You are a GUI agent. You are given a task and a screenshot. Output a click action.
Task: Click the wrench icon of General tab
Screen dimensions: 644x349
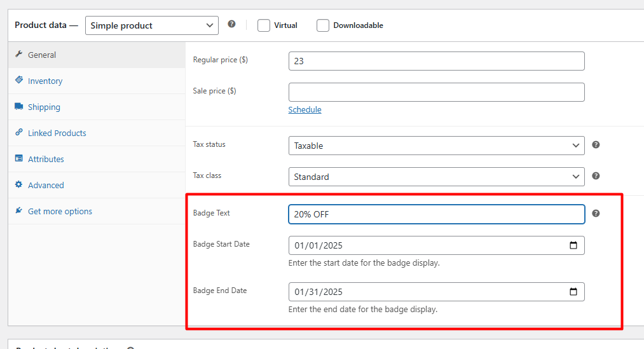point(19,55)
